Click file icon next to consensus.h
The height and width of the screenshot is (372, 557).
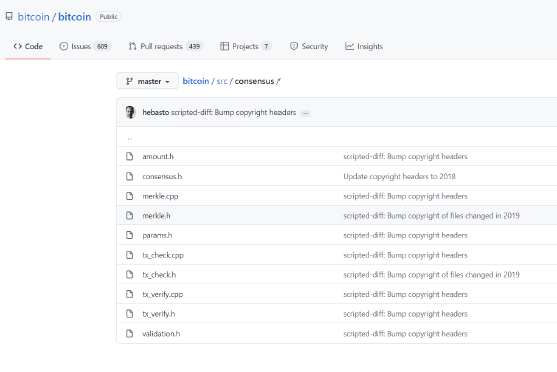pyautogui.click(x=130, y=176)
